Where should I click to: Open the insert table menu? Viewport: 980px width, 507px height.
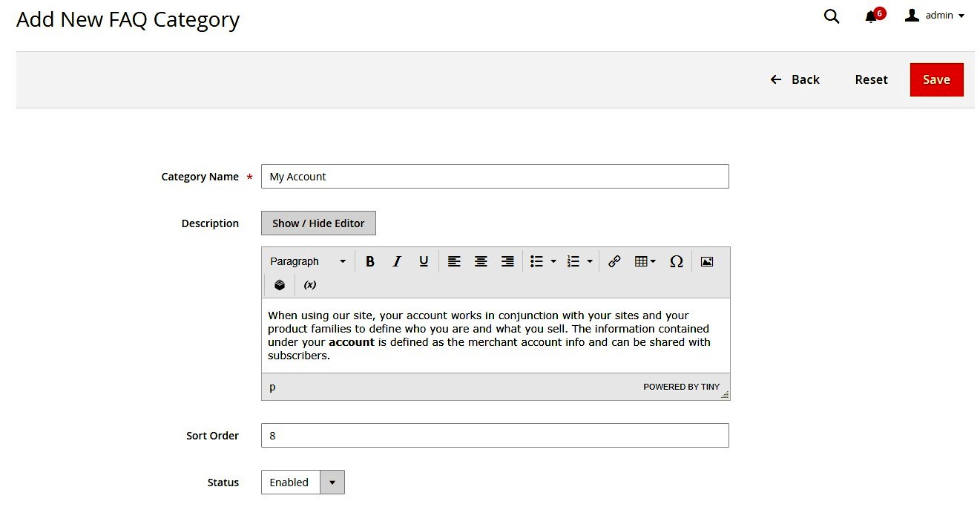(x=645, y=261)
